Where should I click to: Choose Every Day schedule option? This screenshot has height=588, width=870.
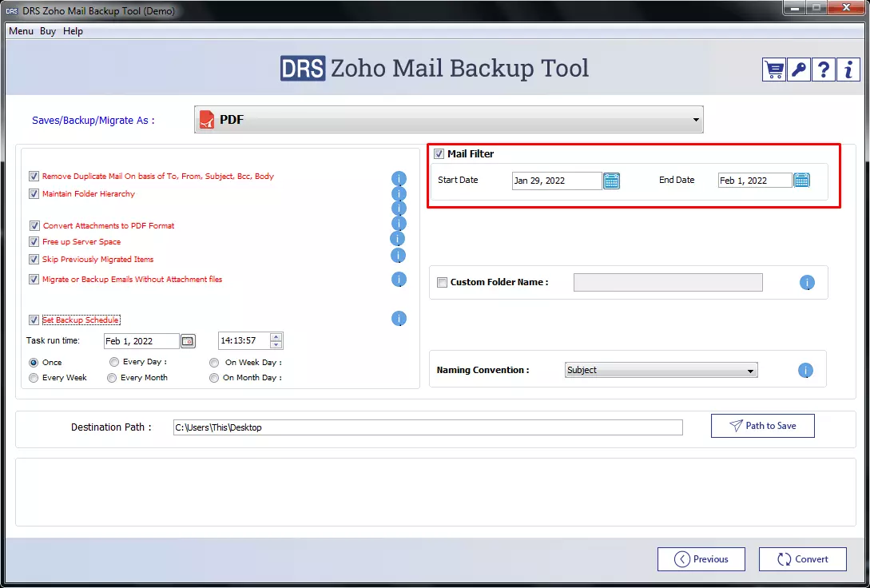click(114, 362)
